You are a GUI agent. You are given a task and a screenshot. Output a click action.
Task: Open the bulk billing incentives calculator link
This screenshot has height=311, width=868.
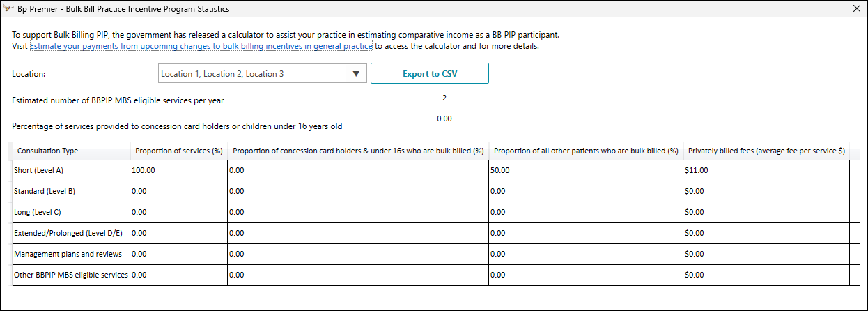(x=201, y=47)
